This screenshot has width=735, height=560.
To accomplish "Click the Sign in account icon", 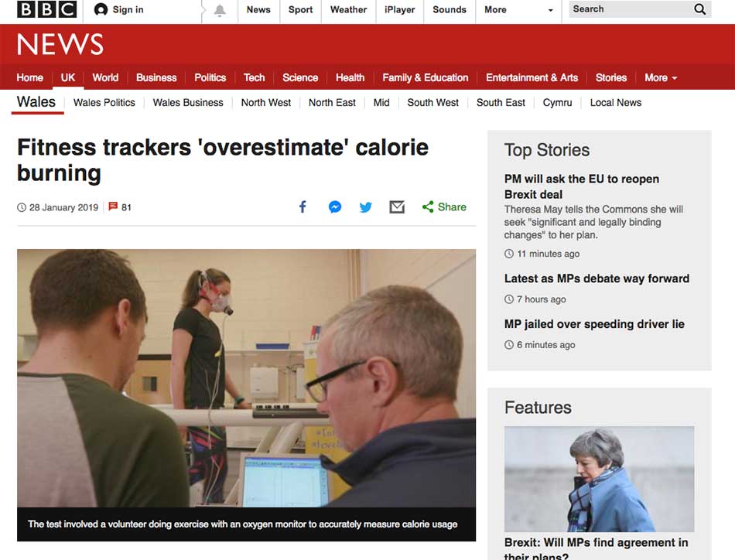I will coord(101,9).
